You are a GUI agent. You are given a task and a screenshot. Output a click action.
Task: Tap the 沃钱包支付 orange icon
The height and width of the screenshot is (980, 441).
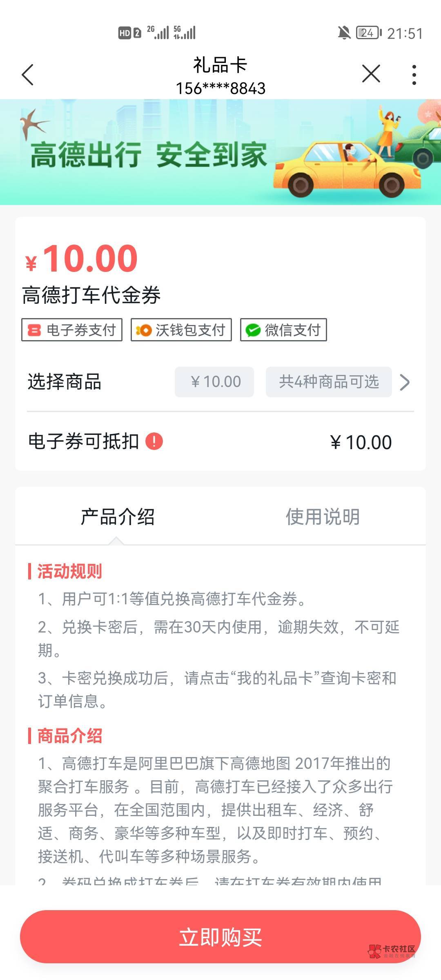tap(144, 330)
